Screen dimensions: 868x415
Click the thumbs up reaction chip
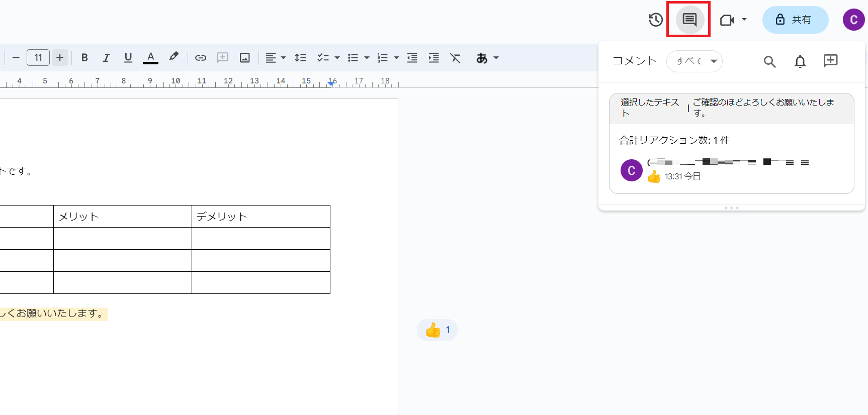click(x=437, y=330)
